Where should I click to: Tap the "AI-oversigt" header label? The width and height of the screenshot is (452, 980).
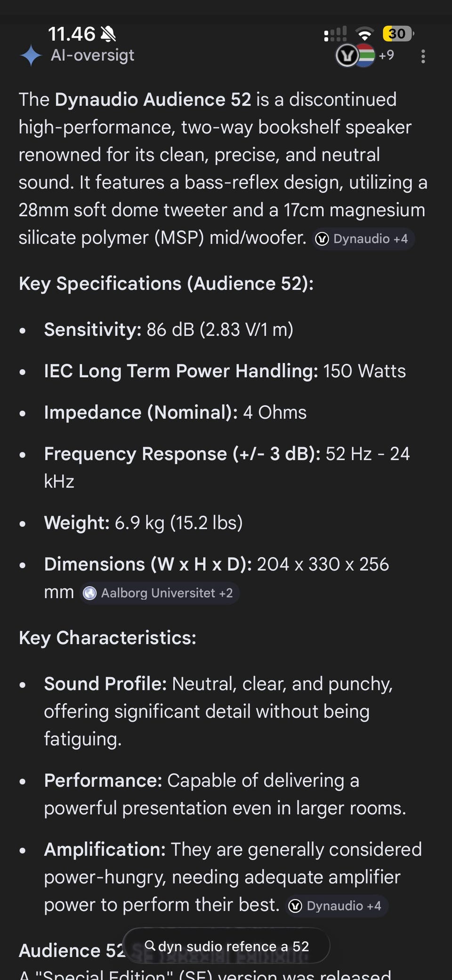click(x=92, y=56)
